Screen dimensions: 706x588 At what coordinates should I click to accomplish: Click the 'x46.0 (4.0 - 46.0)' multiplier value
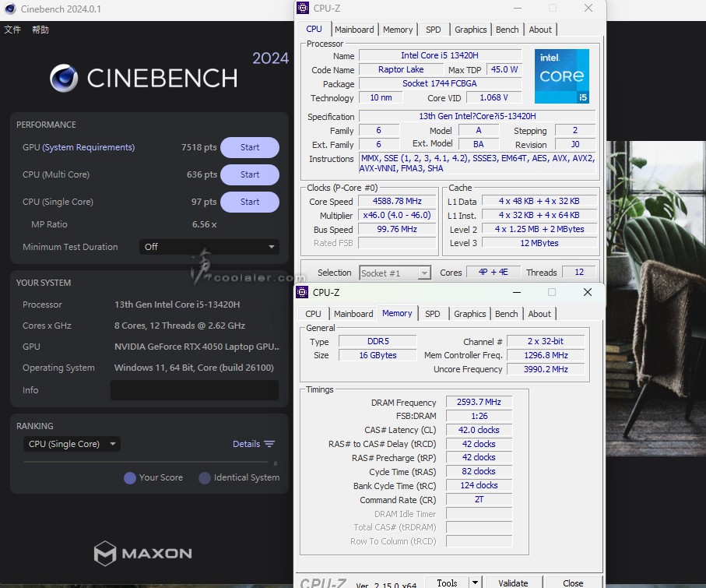pos(397,215)
